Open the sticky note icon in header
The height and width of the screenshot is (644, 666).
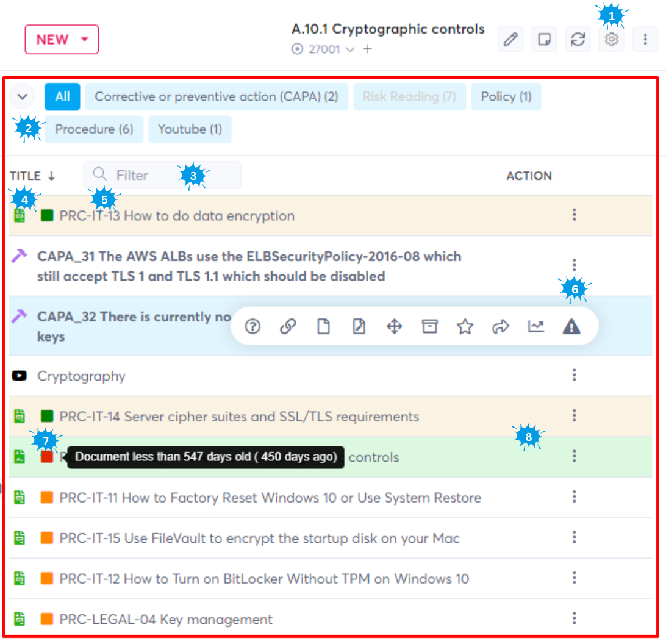click(x=544, y=40)
